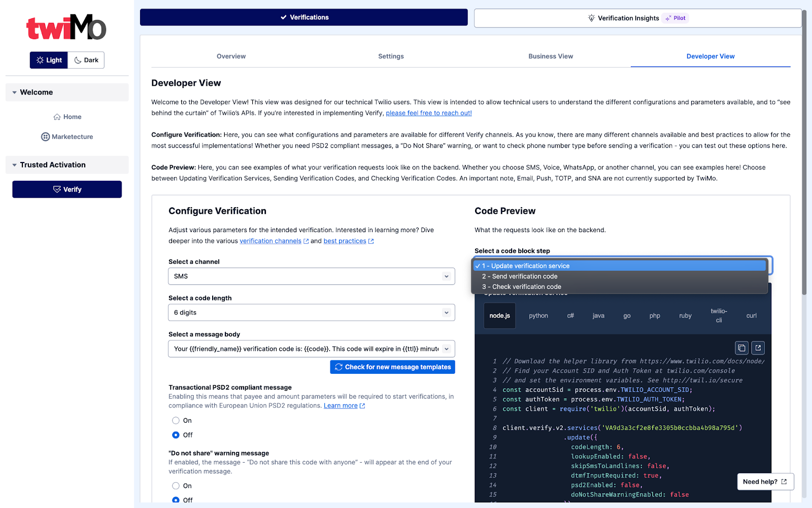Click external icon beside best practices
Viewport: 812px width, 508px height.
[x=371, y=242]
